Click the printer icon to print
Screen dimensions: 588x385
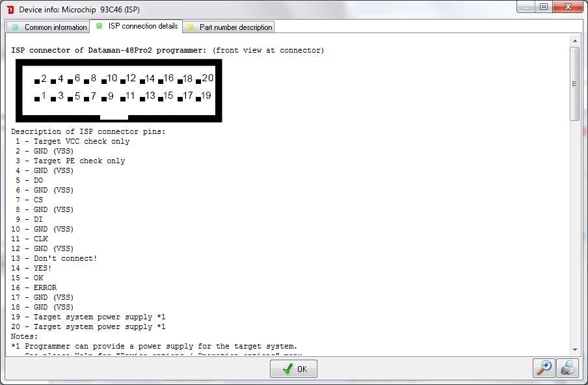[567, 368]
